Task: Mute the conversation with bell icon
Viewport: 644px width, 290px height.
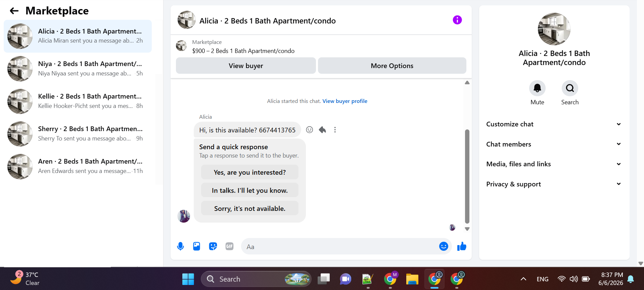Action: pyautogui.click(x=537, y=88)
